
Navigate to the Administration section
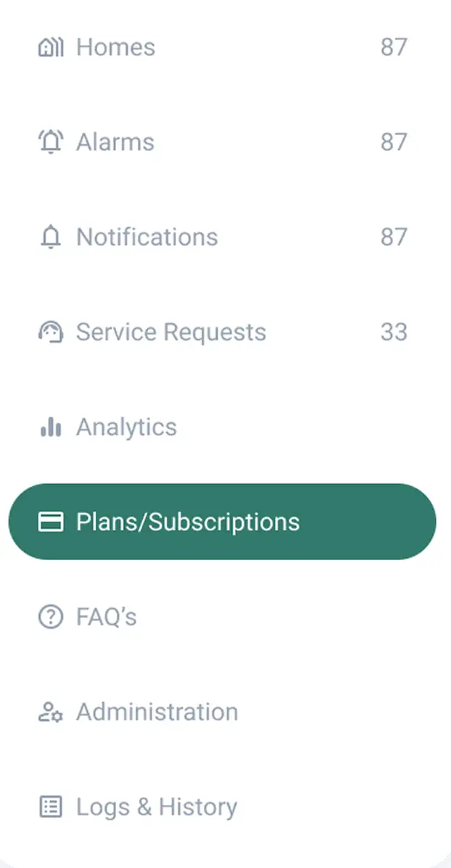[157, 711]
